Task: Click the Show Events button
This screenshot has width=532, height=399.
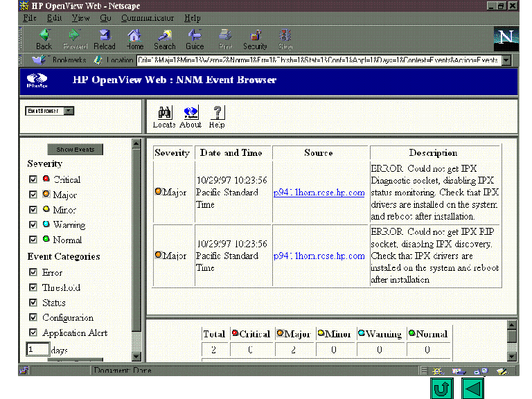Action: (75, 150)
